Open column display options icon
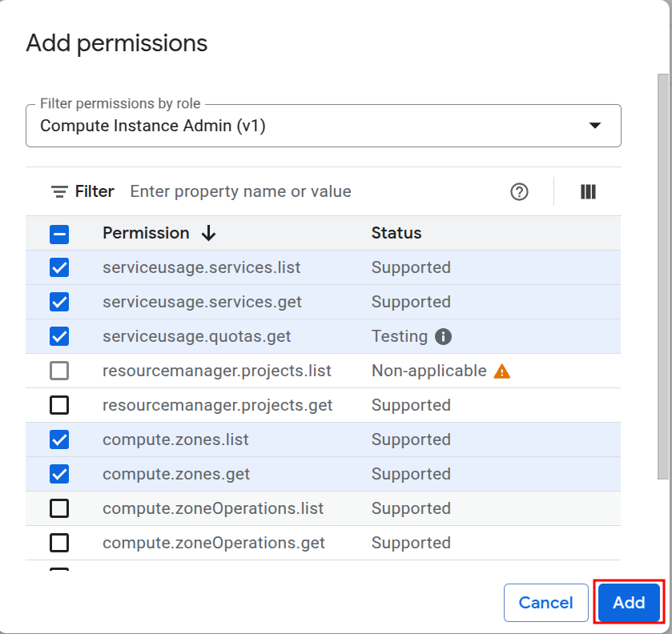Image resolution: width=672 pixels, height=634 pixels. (x=588, y=191)
